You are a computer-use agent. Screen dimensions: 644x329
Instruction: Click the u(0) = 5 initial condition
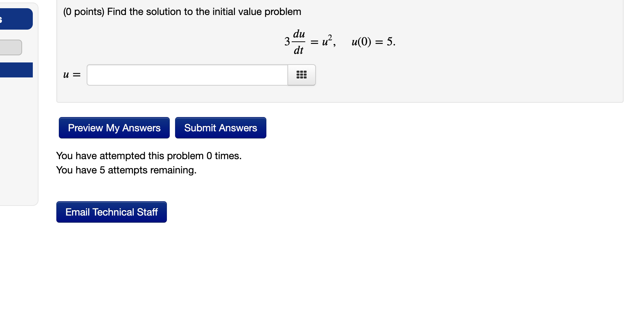click(x=373, y=42)
